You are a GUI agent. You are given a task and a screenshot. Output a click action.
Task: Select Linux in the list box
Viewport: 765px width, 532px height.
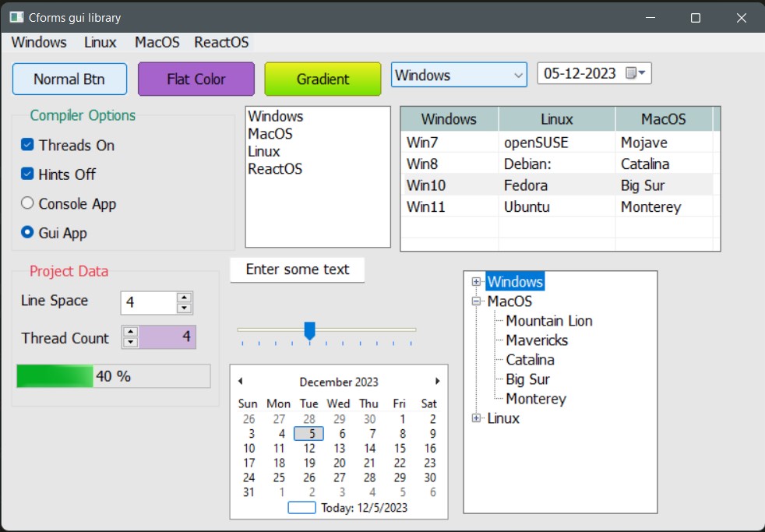point(263,152)
